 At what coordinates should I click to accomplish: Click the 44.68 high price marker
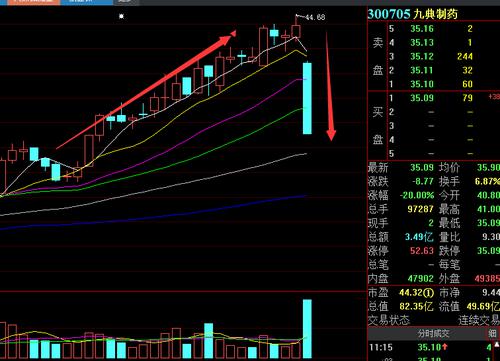pyautogui.click(x=315, y=17)
